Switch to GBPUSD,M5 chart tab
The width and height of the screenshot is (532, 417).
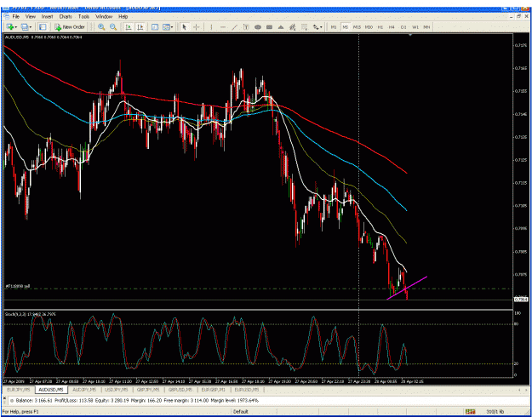[x=180, y=389]
